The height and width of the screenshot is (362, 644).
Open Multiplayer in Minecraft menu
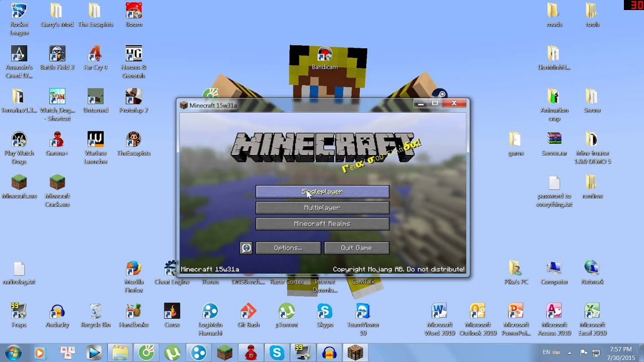point(323,208)
